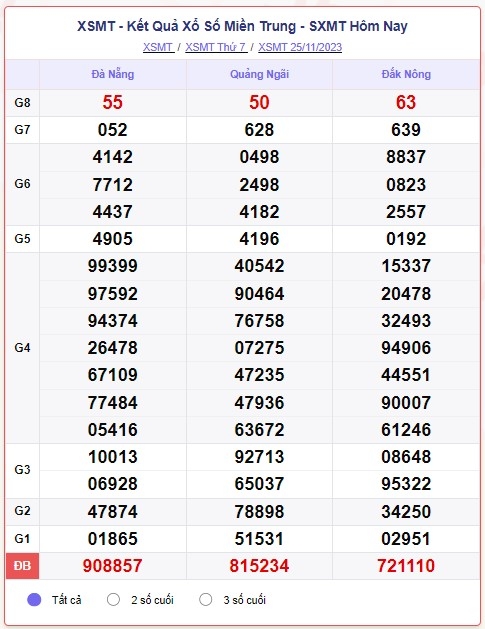Click the G2 row label
Screen dimensions: 485x629
coord(22,511)
